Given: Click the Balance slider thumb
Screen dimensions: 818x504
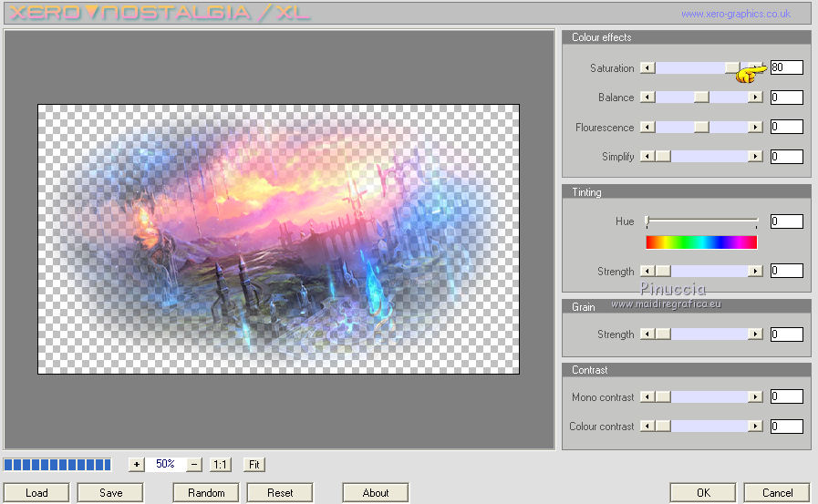Looking at the screenshot, I should pyautogui.click(x=701, y=97).
